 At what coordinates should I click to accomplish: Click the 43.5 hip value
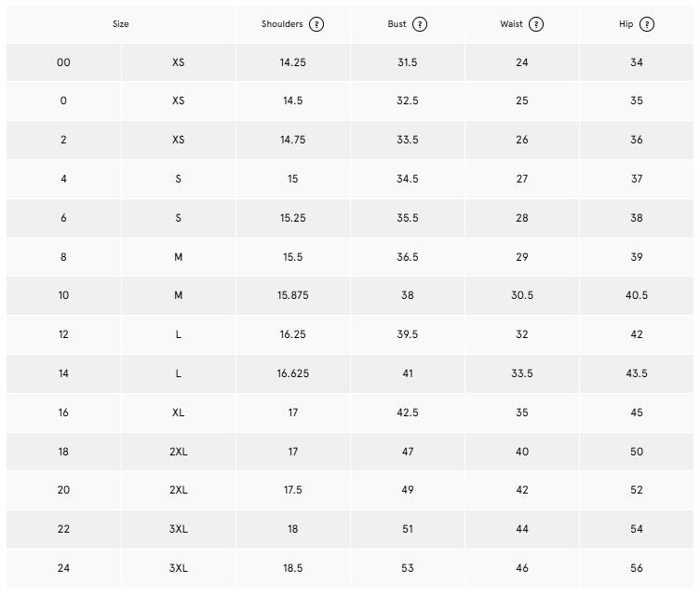tap(637, 373)
